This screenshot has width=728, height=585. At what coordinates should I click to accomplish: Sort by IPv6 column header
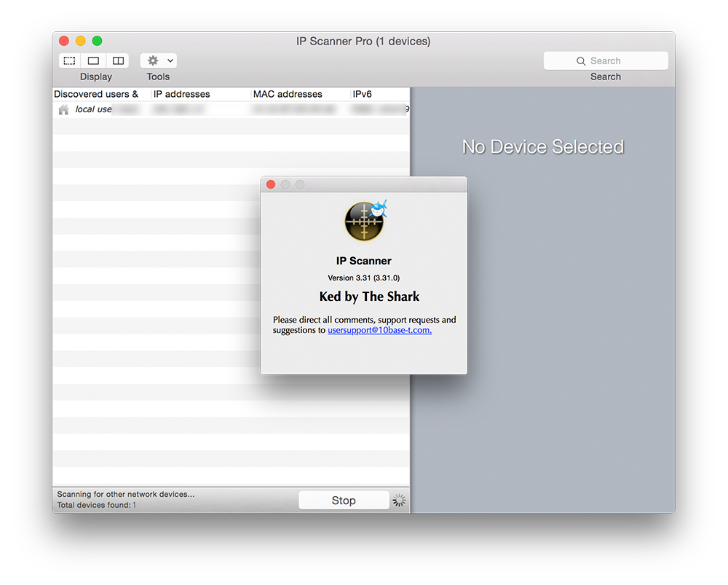[x=380, y=94]
